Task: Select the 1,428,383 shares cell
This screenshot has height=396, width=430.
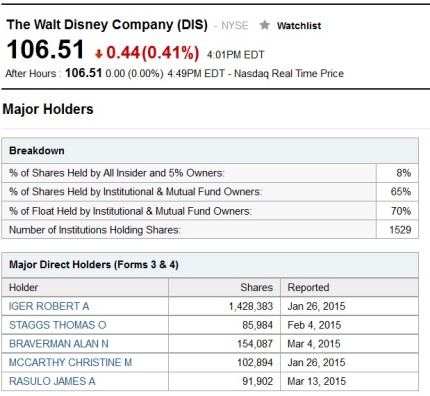Action: pyautogui.click(x=251, y=306)
